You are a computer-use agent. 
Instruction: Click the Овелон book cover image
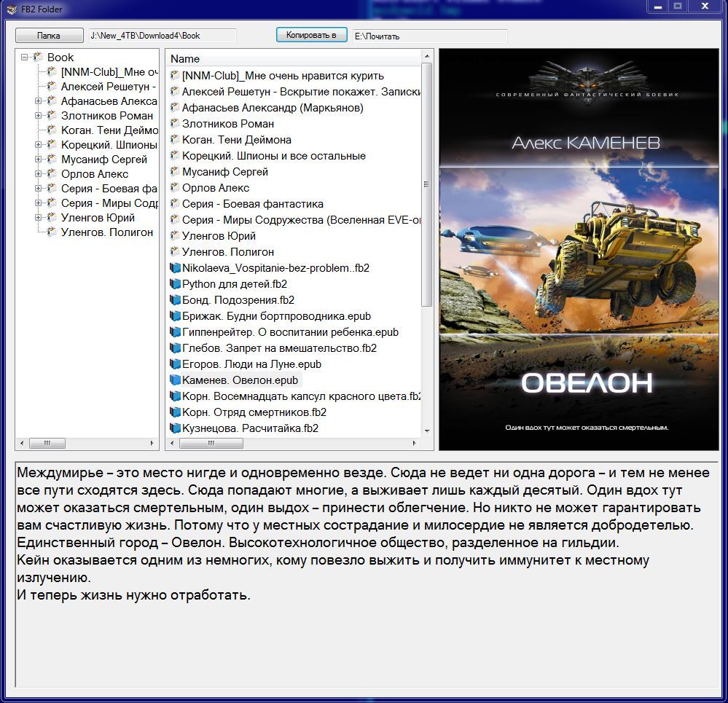click(579, 249)
